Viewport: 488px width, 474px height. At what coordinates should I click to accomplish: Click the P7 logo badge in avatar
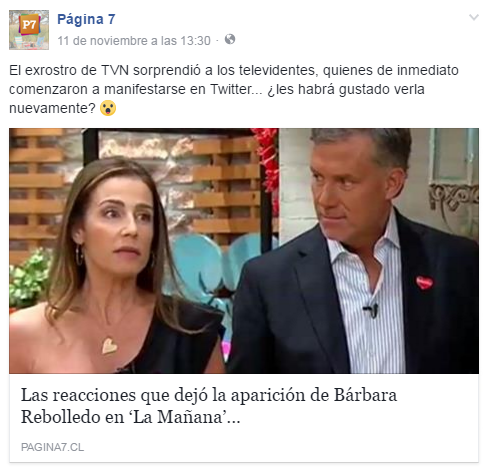(29, 24)
